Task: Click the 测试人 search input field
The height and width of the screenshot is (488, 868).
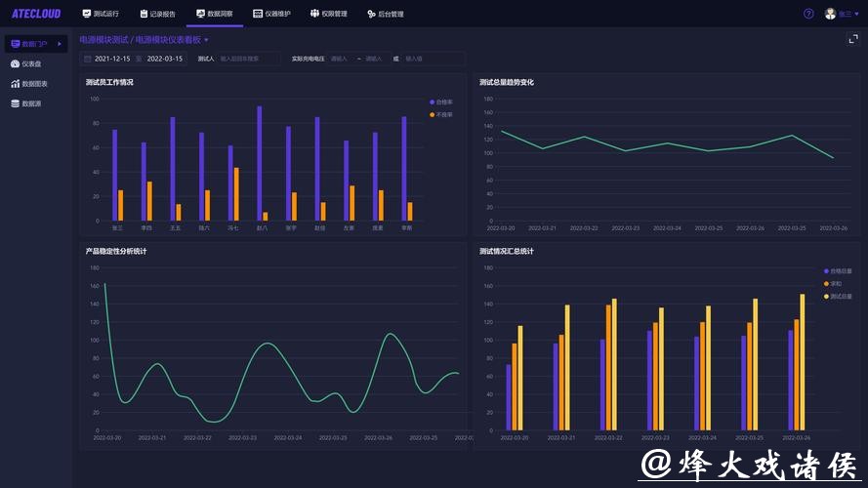Action: pos(249,59)
